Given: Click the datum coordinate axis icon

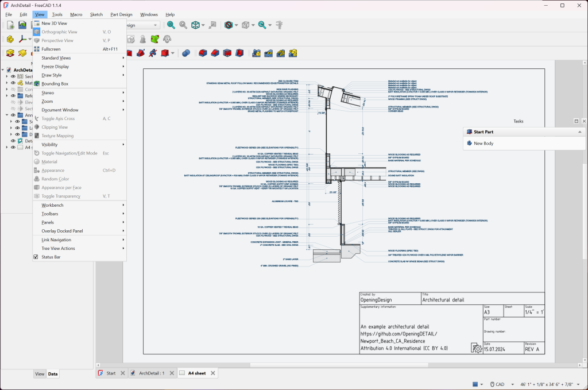Looking at the screenshot, I should [22, 39].
